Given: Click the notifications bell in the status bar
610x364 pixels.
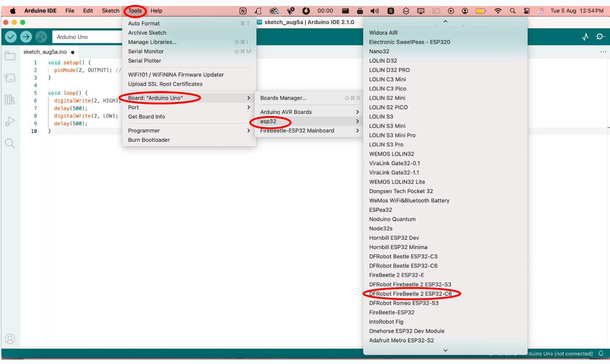Looking at the screenshot, I should pos(601,354).
